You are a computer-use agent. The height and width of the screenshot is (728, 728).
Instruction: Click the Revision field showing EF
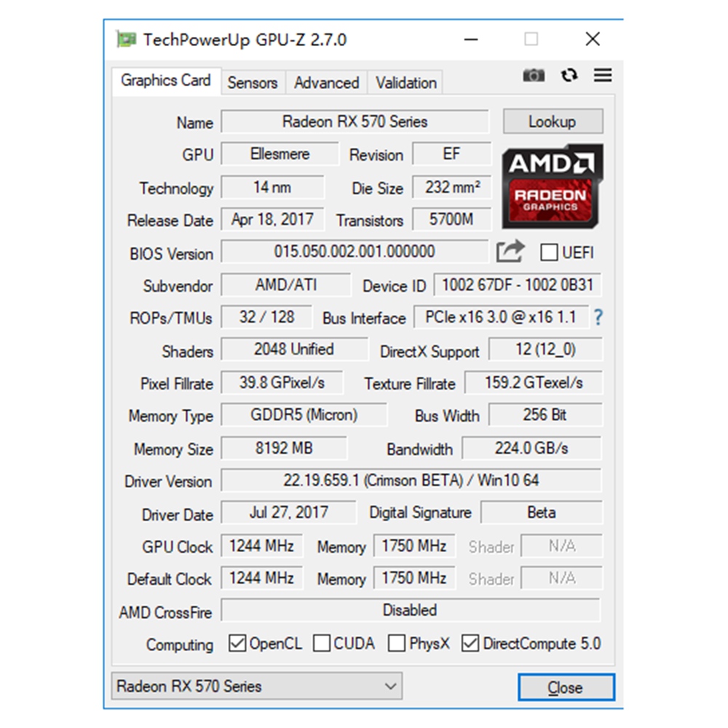451,154
